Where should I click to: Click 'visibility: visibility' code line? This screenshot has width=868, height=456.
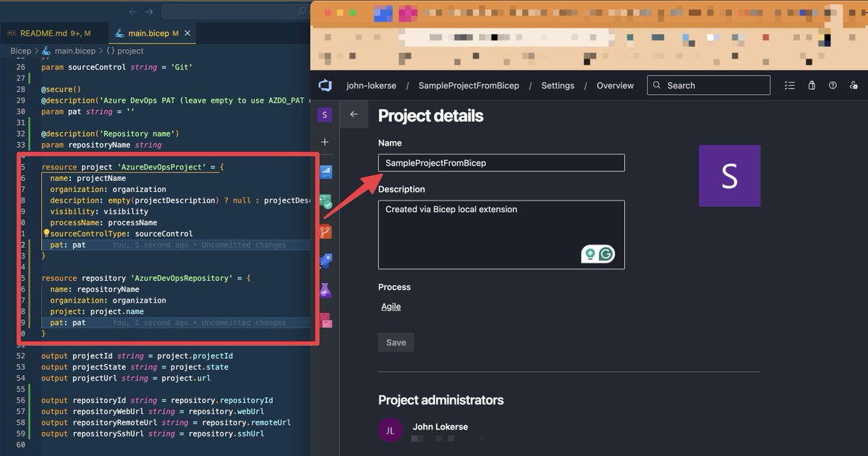click(x=99, y=211)
